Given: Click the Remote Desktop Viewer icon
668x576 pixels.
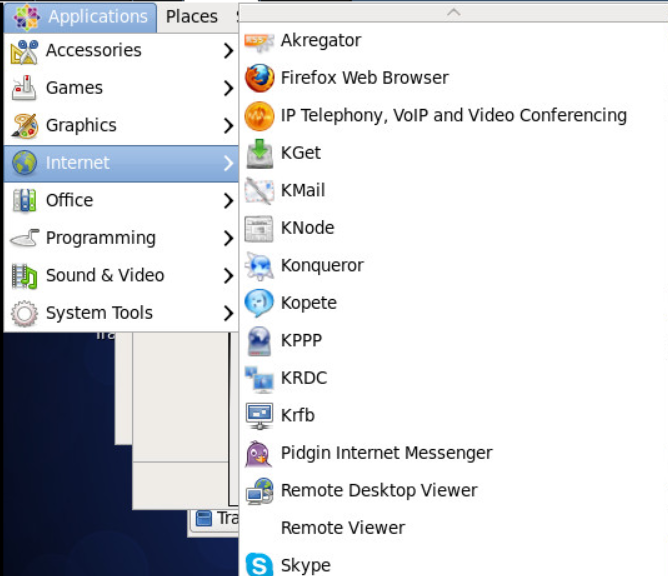Looking at the screenshot, I should 259,491.
